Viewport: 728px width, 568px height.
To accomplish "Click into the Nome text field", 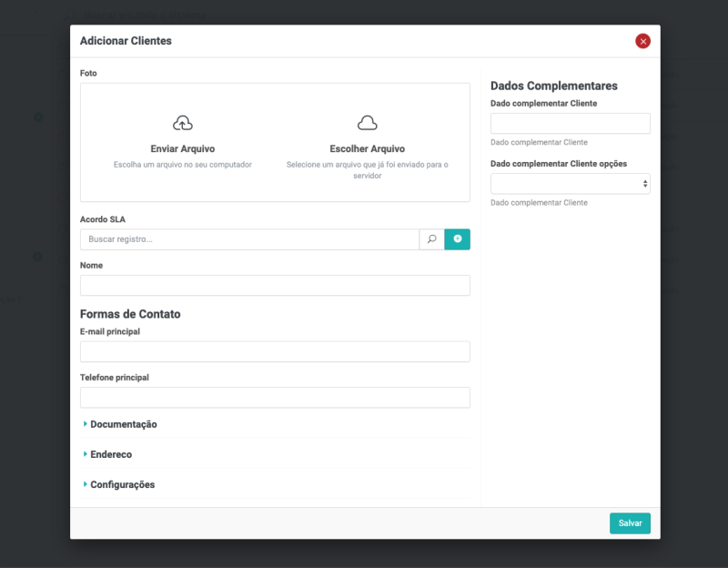I will [275, 286].
